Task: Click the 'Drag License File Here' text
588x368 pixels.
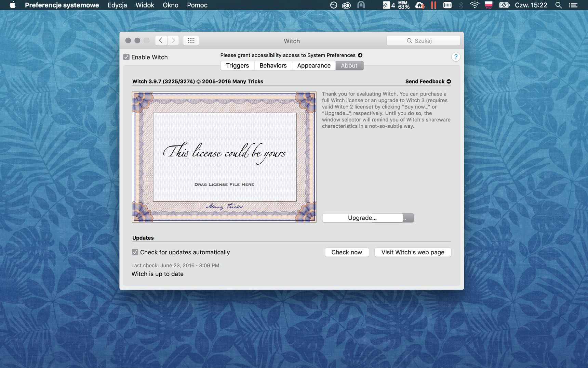Action: 224,185
